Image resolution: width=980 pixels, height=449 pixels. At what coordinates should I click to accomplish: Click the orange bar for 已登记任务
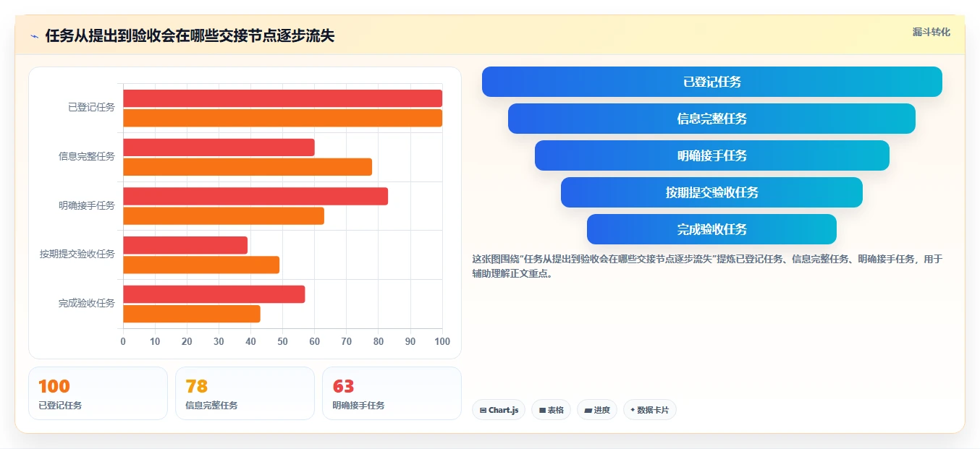coord(283,118)
